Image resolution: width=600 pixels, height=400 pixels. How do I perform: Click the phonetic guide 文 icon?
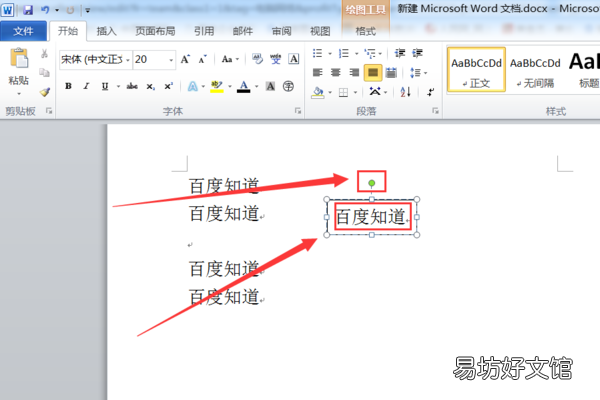coord(275,59)
